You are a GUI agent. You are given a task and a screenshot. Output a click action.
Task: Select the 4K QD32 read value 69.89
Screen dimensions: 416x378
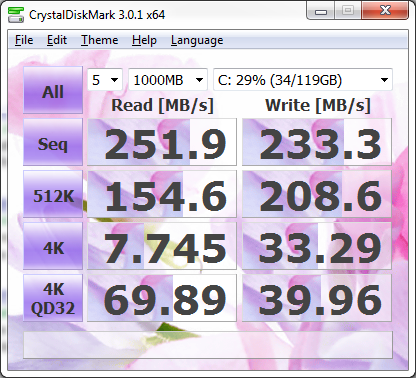162,298
